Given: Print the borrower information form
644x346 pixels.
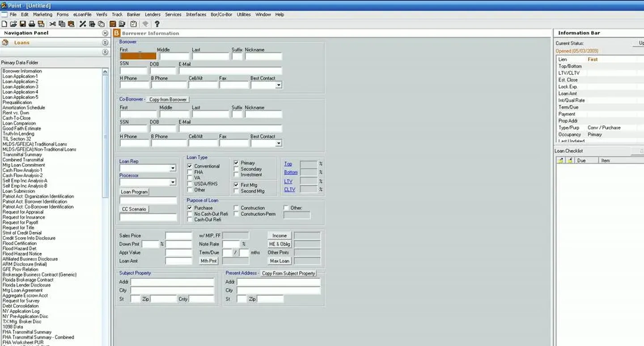Looking at the screenshot, I should [x=32, y=24].
